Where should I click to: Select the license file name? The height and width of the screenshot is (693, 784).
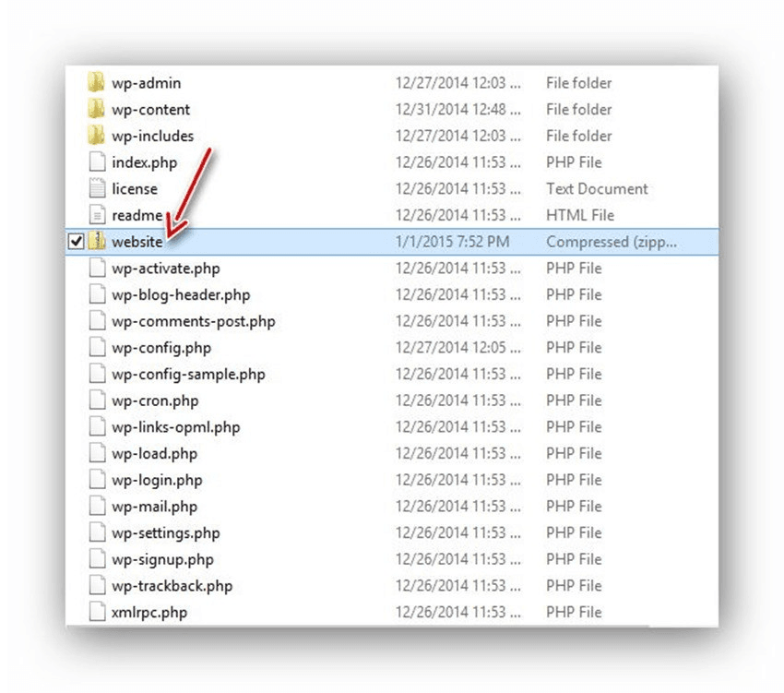pyautogui.click(x=135, y=189)
